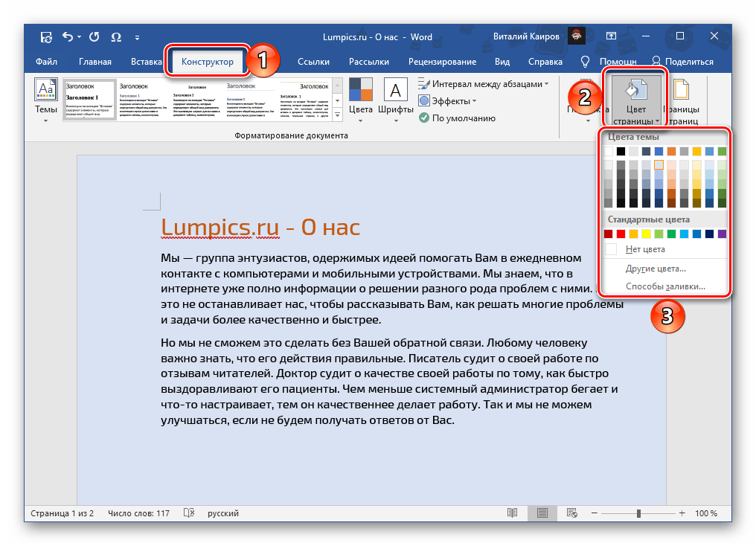Switch to the Вставка tab
The width and height of the screenshot is (756, 546).
pyautogui.click(x=146, y=62)
